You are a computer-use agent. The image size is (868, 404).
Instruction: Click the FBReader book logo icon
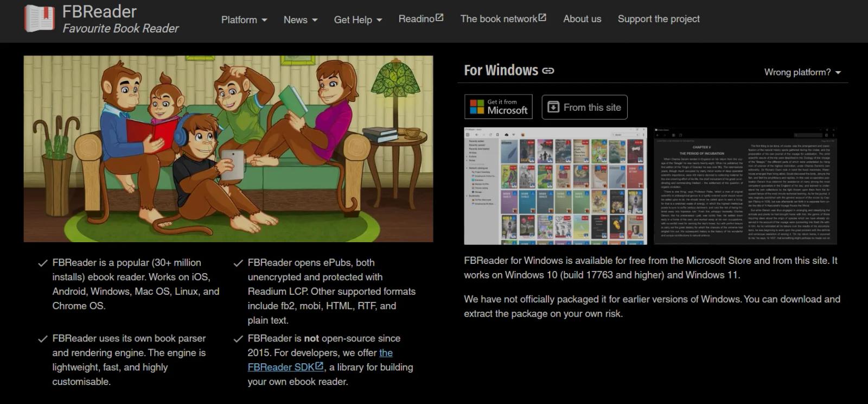40,18
